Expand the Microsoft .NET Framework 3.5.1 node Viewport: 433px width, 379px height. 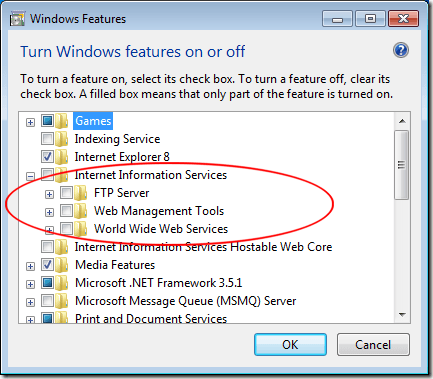[x=30, y=284]
